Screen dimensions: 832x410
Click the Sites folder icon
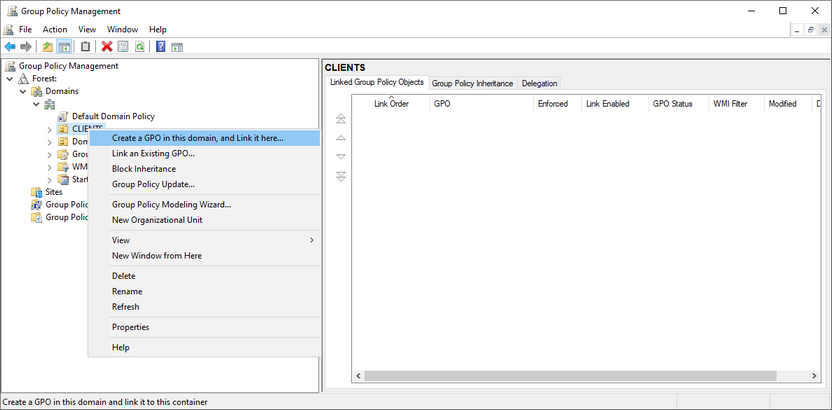pyautogui.click(x=37, y=192)
